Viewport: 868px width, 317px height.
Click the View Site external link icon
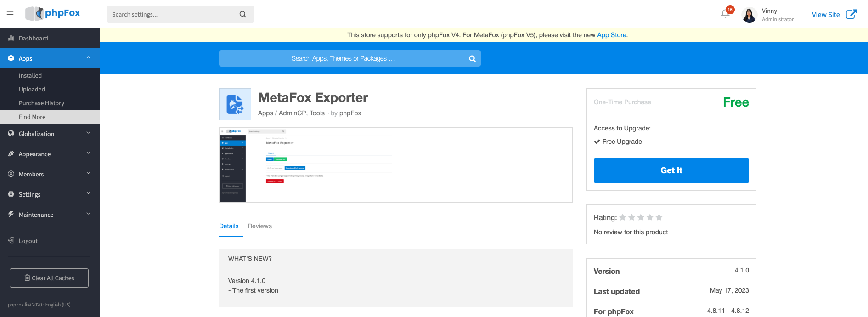point(851,14)
